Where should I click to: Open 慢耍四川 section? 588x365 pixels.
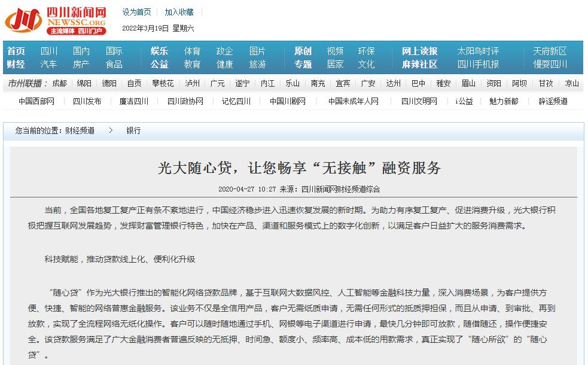550,65
